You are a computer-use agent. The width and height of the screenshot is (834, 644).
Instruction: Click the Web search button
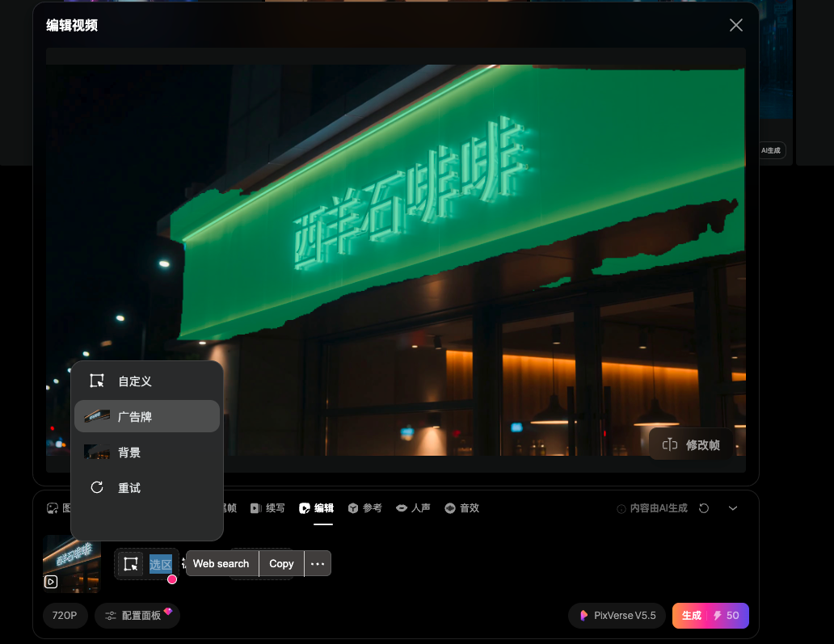(x=221, y=563)
